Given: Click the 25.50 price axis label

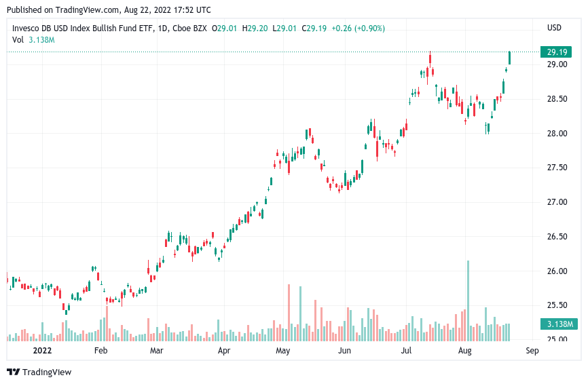Looking at the screenshot, I should click(x=557, y=305).
